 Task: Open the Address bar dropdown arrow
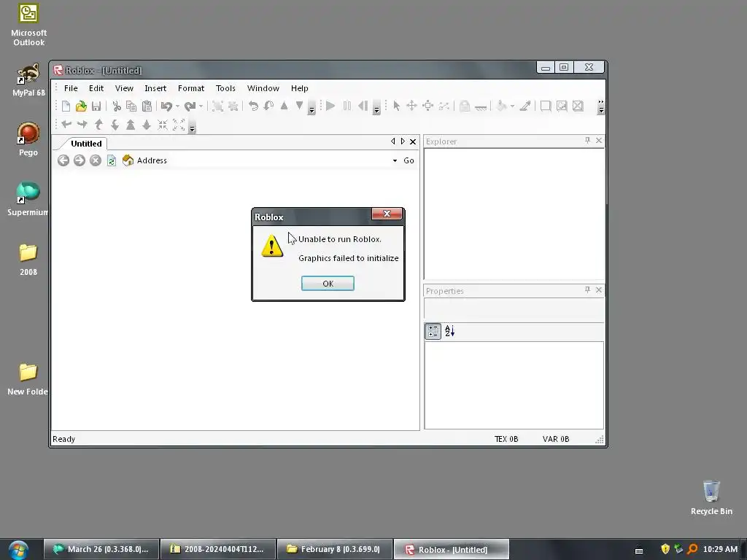(x=395, y=161)
